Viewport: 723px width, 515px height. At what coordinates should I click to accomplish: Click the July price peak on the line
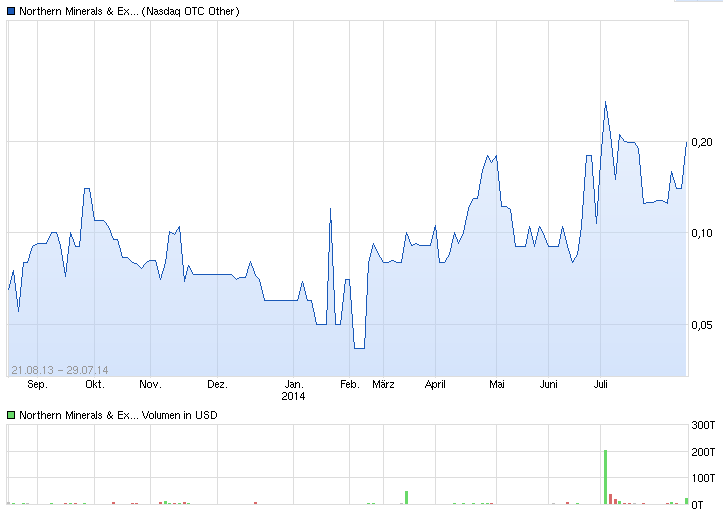[605, 102]
